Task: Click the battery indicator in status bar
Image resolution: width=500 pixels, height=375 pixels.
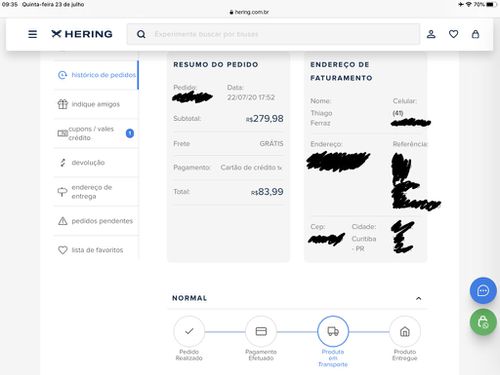Action: [492, 4]
